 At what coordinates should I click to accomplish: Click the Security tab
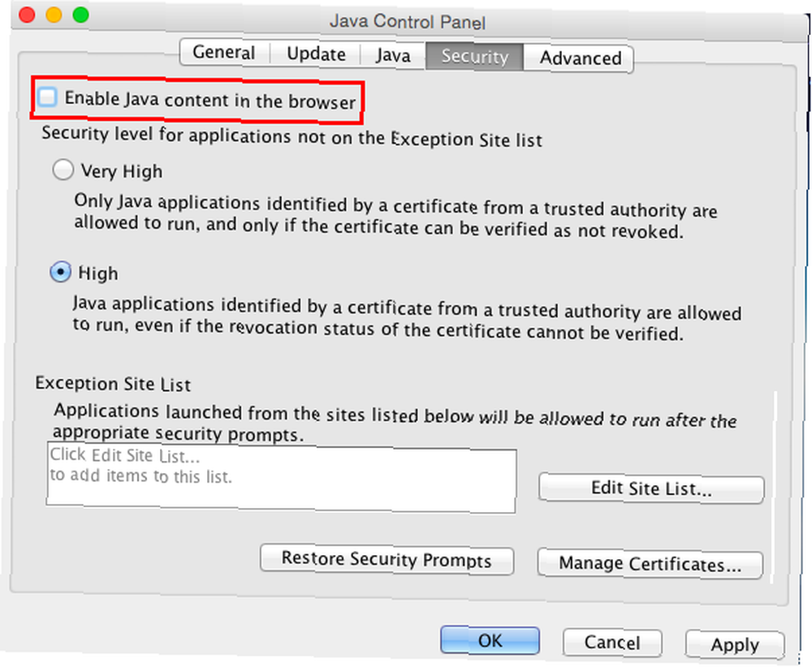pos(474,57)
